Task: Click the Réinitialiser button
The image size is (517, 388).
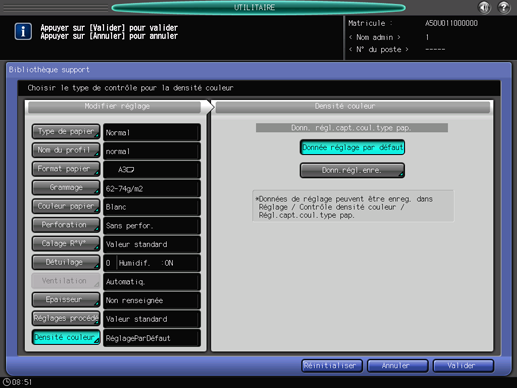Action: pyautogui.click(x=332, y=366)
